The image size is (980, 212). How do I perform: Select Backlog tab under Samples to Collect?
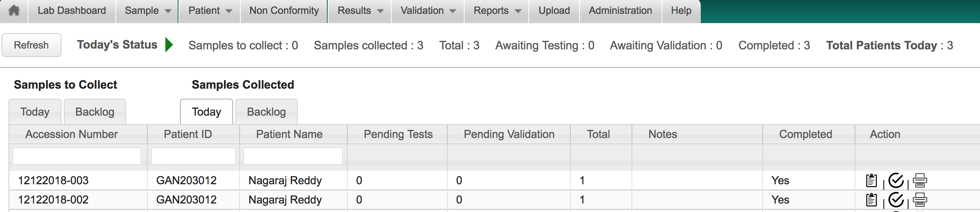click(95, 112)
